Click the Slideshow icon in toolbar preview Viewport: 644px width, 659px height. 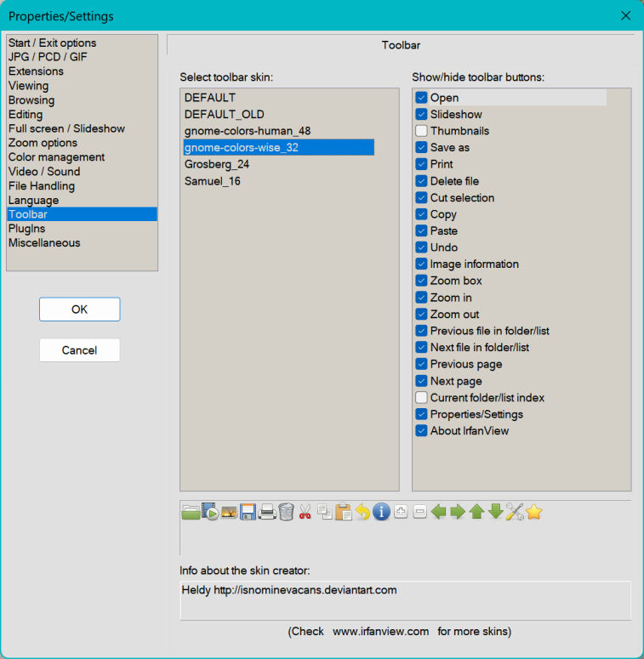(210, 512)
